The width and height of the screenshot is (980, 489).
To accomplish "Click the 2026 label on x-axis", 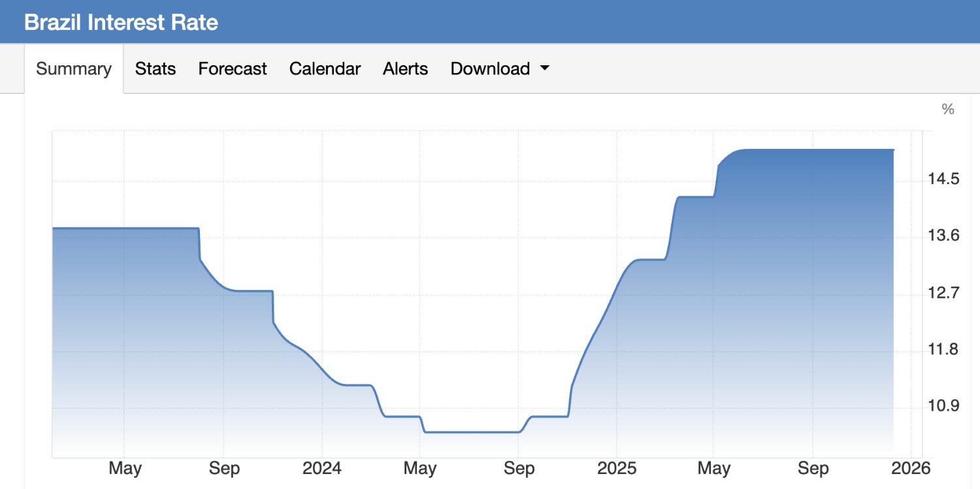I will point(911,468).
